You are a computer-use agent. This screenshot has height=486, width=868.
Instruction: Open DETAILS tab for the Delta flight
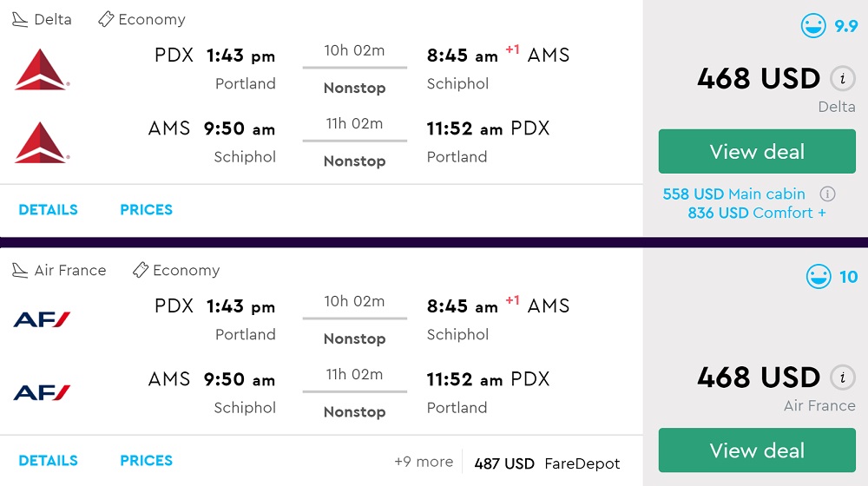click(x=49, y=210)
